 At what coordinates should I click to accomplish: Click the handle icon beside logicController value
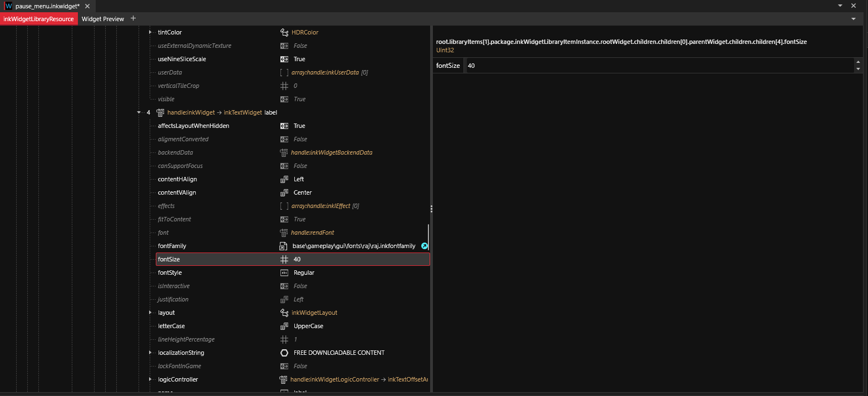coord(283,379)
